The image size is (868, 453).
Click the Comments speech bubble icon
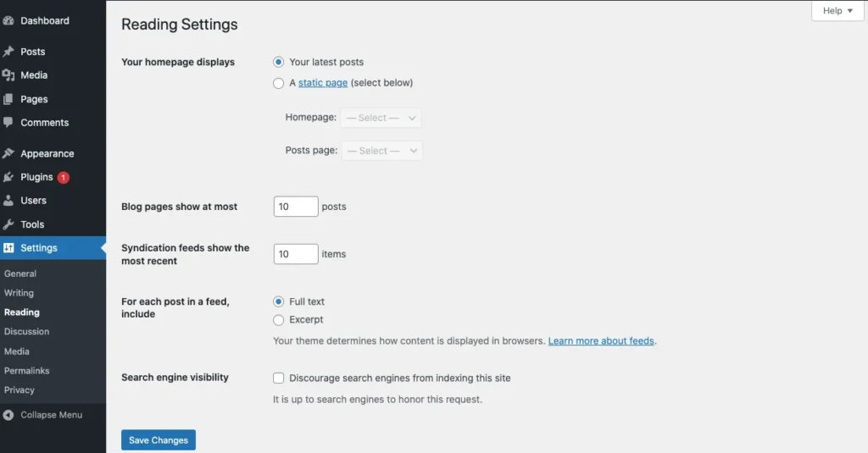[x=8, y=123]
